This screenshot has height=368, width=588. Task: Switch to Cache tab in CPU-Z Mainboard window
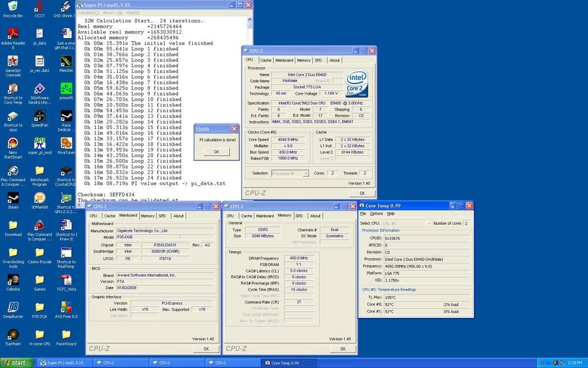(x=110, y=216)
